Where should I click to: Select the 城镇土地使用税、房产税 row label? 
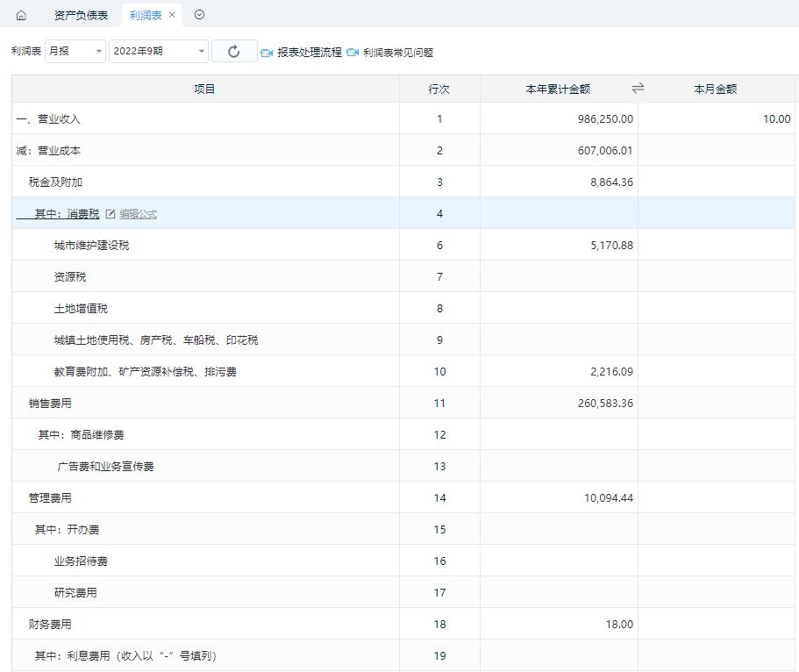pos(156,340)
